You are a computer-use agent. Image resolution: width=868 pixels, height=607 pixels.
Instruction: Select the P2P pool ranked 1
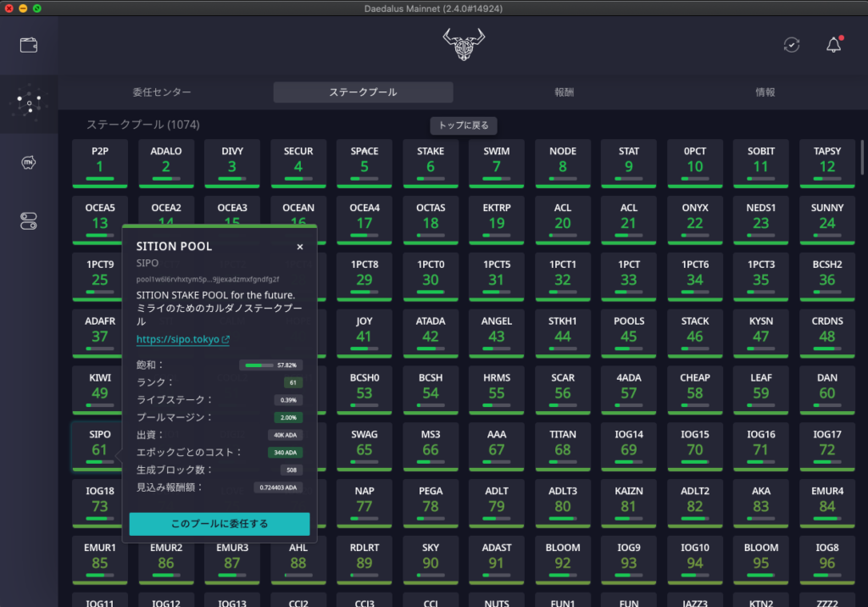click(100, 162)
